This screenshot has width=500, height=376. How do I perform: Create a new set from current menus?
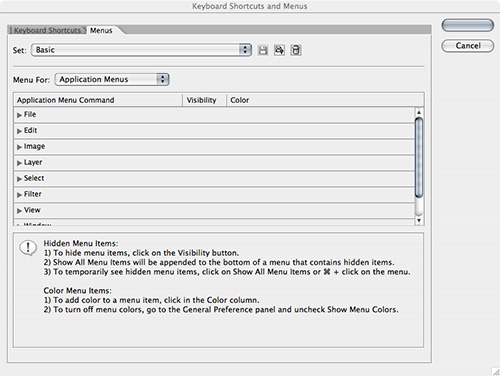[x=279, y=50]
